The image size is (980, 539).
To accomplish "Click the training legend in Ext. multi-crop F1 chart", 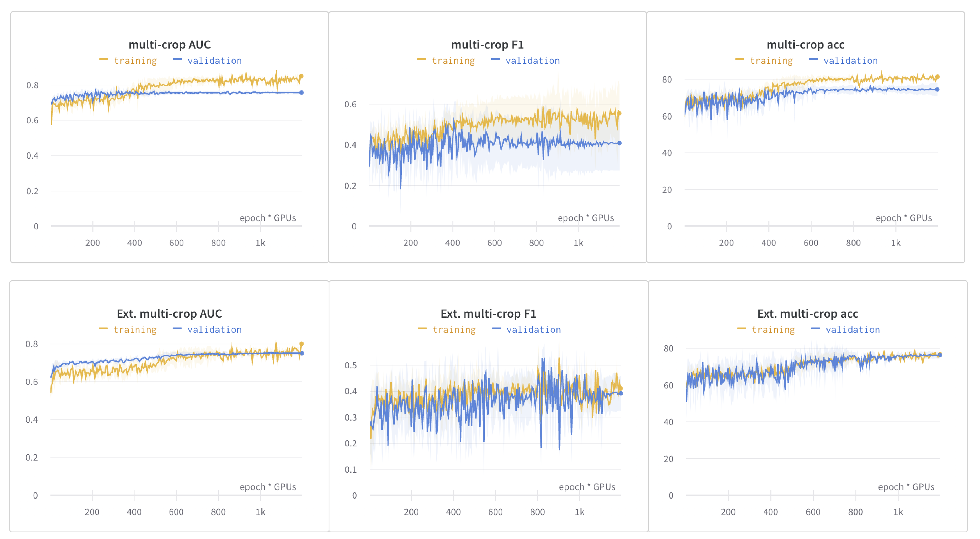I will [447, 329].
